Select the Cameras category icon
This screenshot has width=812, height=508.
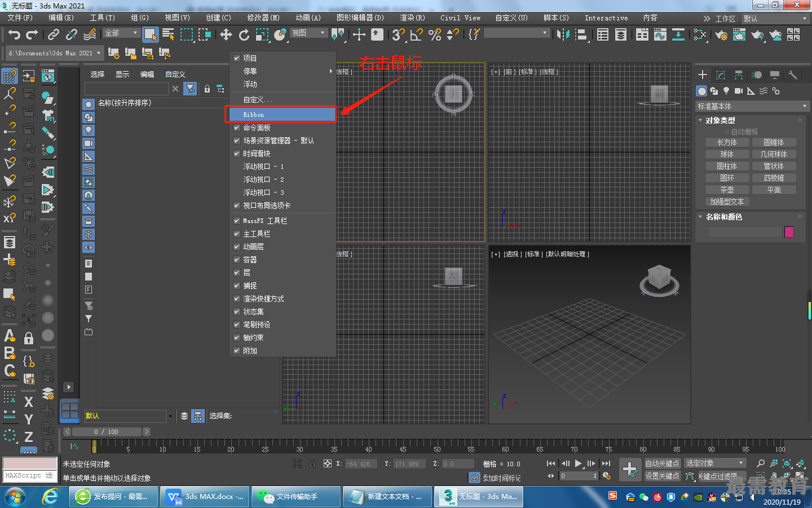pos(739,91)
